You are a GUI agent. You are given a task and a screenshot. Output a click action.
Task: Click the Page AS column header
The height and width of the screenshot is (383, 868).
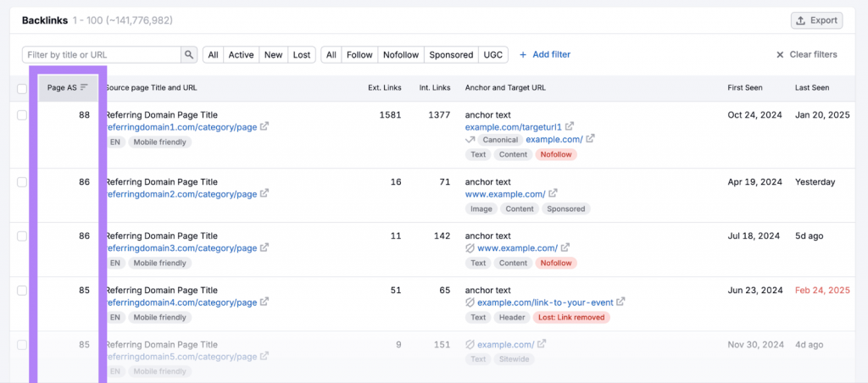[68, 88]
